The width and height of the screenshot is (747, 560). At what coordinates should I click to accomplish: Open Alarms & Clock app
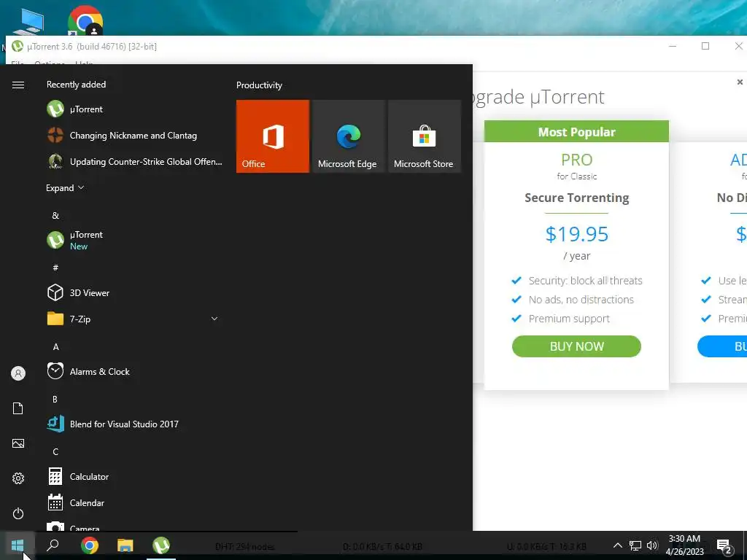click(x=133, y=371)
